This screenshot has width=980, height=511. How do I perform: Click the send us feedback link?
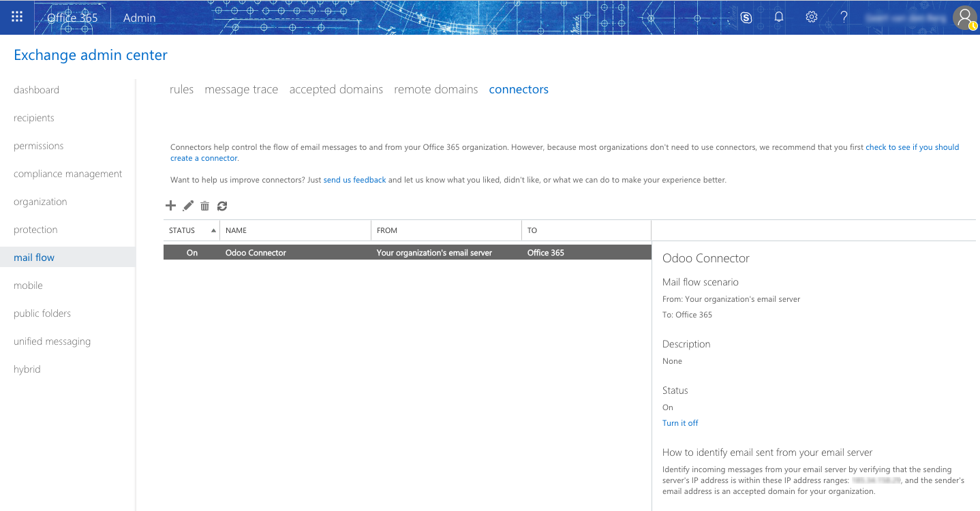click(x=354, y=180)
